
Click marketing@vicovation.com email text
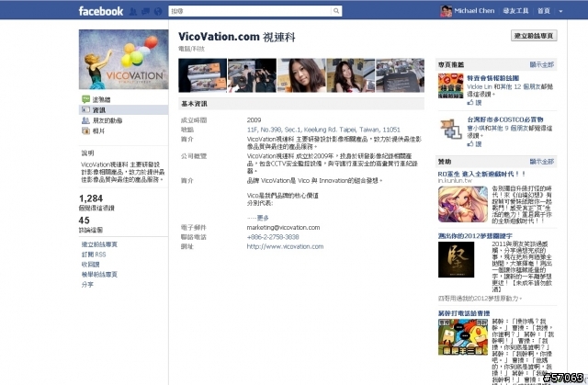[283, 228]
